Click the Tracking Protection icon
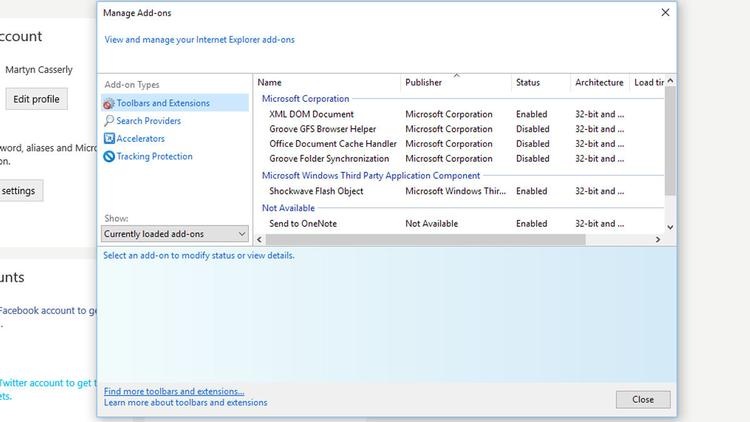Screen dimensions: 750x422 (x=109, y=157)
